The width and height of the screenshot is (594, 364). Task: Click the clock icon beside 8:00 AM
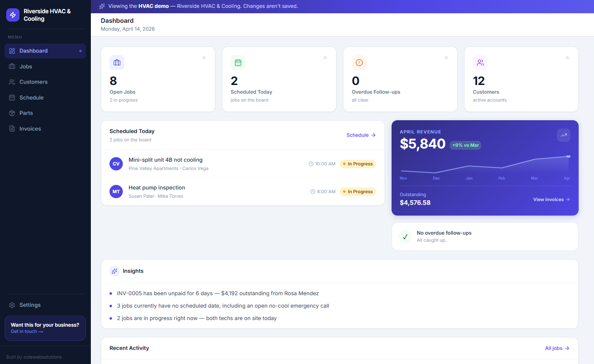(313, 192)
